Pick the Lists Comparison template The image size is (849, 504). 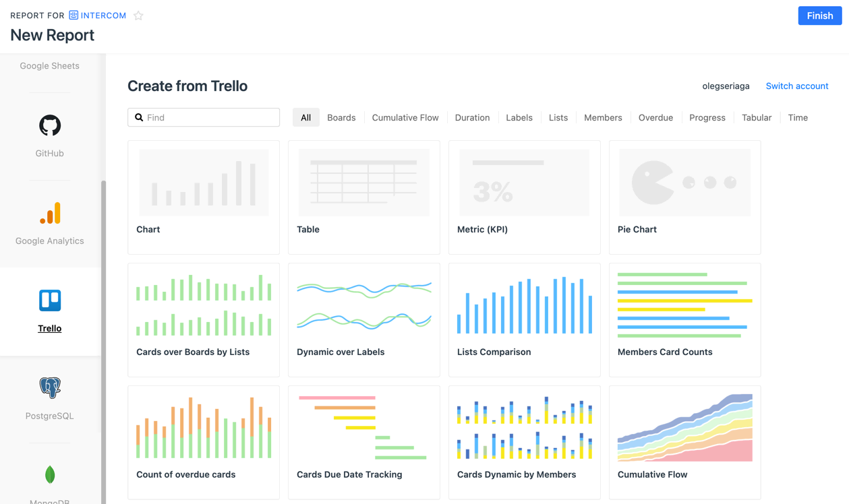pyautogui.click(x=525, y=320)
